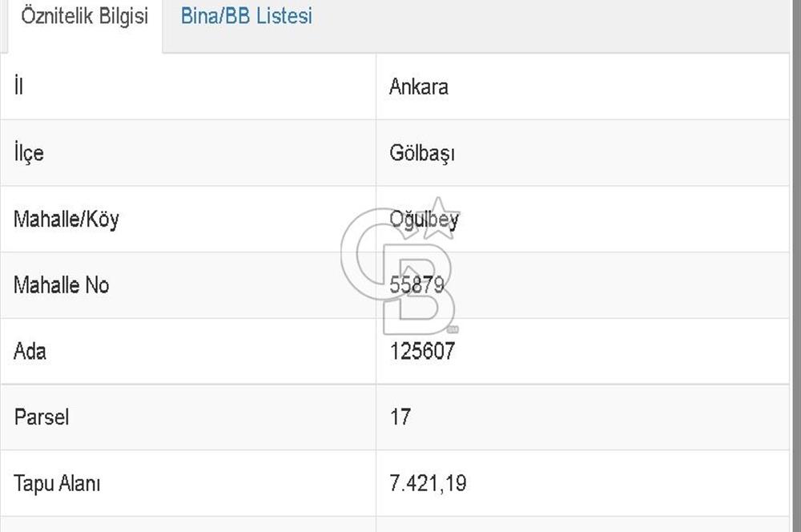Open the Bina/BB Listesi tab
The width and height of the screenshot is (801, 532).
point(246,16)
